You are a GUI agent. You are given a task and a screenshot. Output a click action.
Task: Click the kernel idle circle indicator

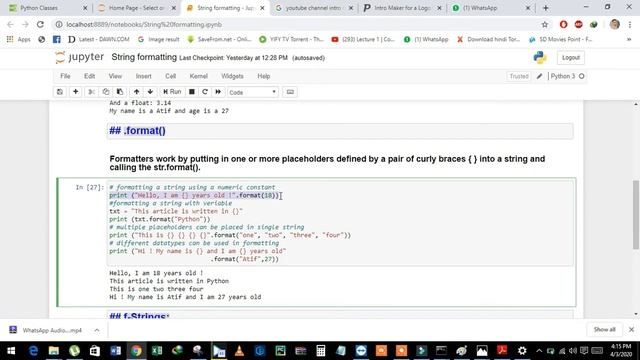[x=582, y=76]
